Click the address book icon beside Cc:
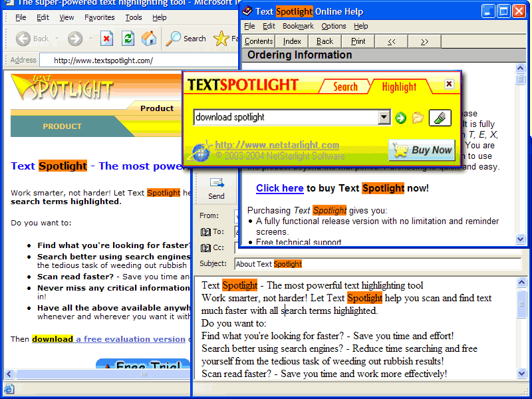Image resolution: width=532 pixels, height=399 pixels. click(x=205, y=248)
